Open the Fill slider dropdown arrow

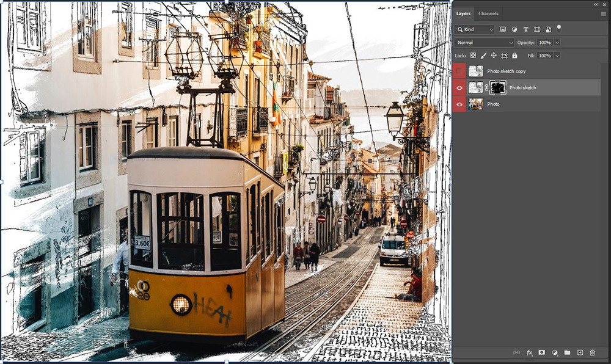tap(557, 56)
